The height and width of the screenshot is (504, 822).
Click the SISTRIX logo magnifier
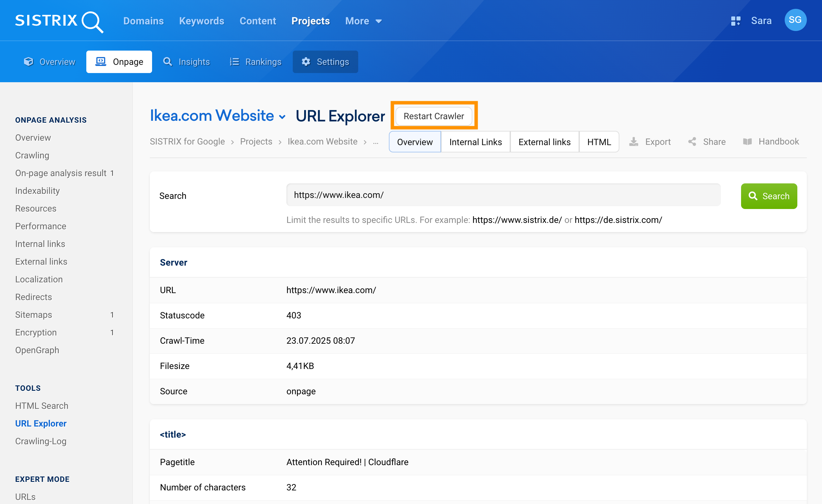click(92, 22)
